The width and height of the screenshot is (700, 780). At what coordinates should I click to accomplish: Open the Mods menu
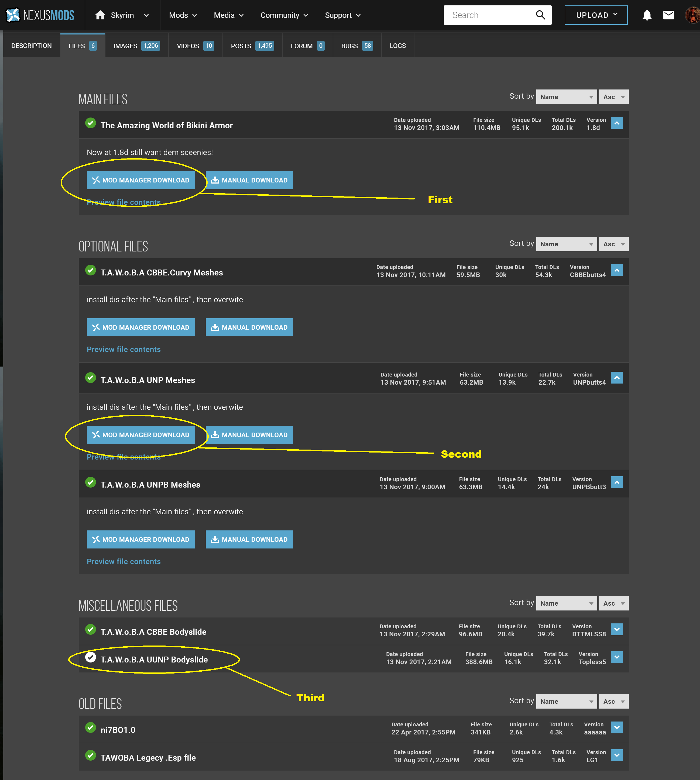[183, 15]
